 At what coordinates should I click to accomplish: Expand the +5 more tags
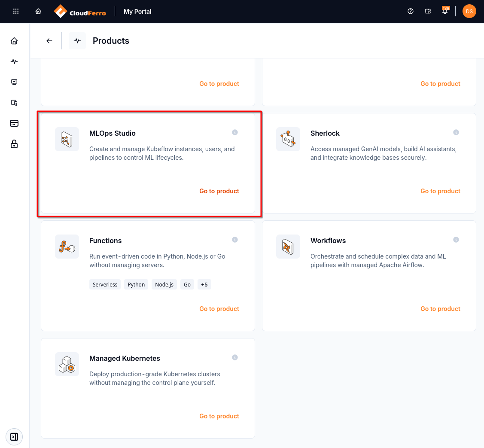(x=204, y=285)
